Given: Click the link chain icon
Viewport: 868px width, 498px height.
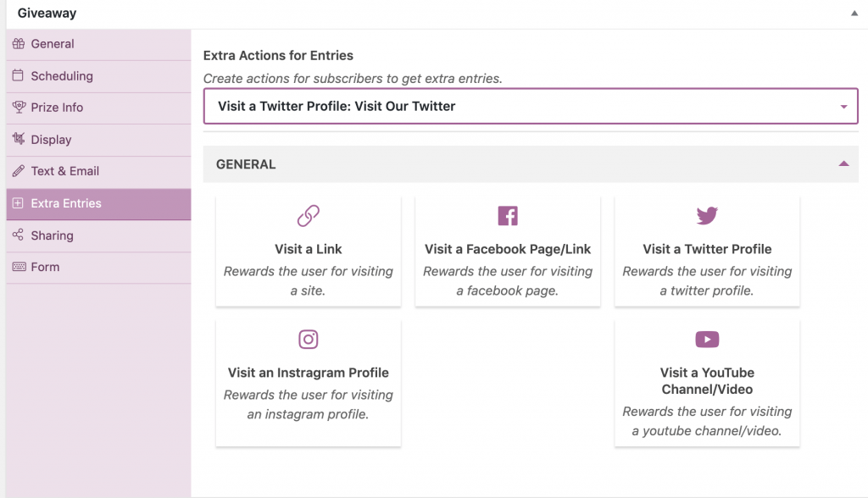Looking at the screenshot, I should click(309, 216).
